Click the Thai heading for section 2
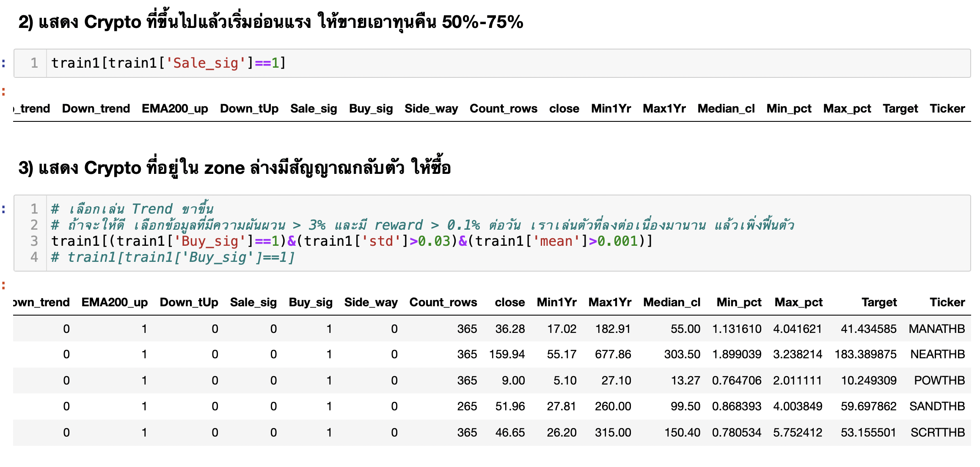 coord(271,22)
